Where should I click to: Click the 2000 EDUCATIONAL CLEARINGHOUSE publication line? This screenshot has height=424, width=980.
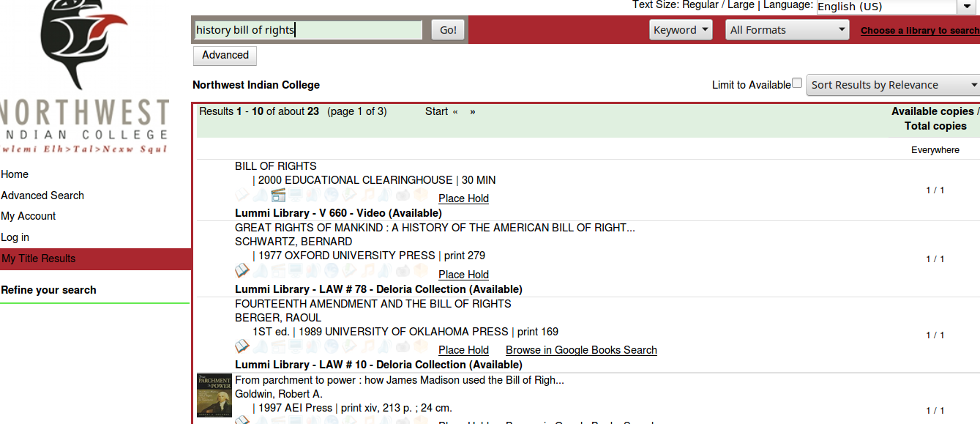374,180
